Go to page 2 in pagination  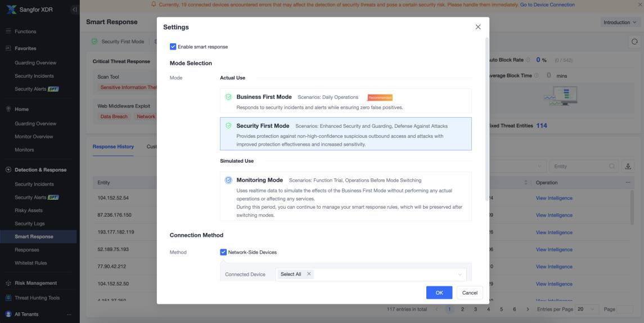[x=462, y=309]
